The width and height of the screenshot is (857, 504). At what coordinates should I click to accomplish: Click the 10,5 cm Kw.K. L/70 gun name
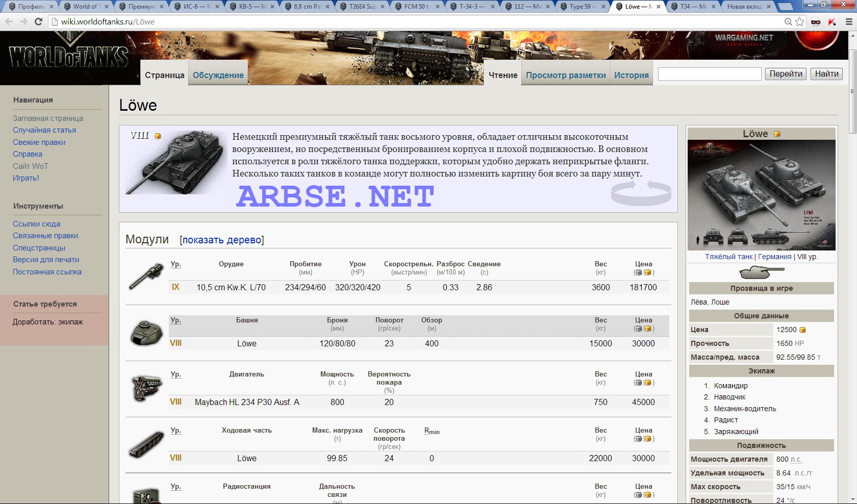[x=231, y=287]
